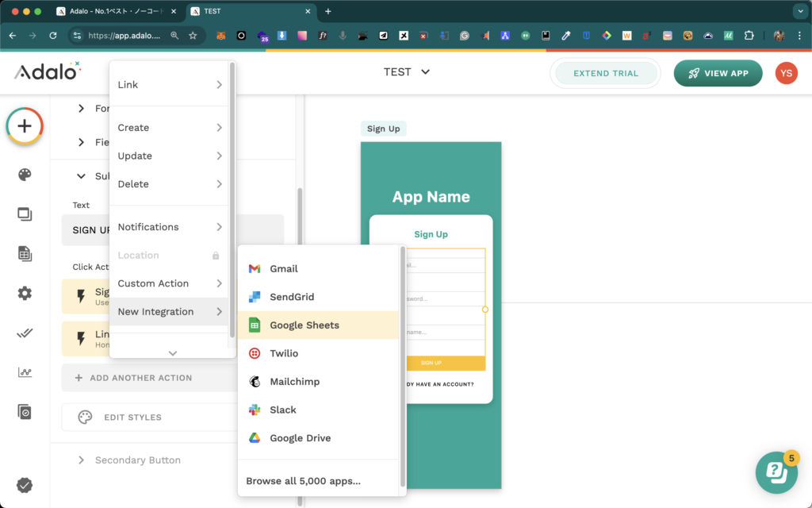Click the action menu scrollbar
812x508 pixels.
point(232,199)
